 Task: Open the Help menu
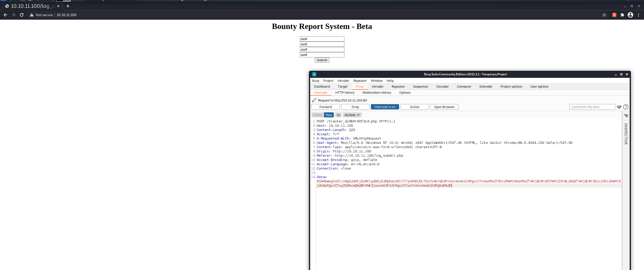point(390,81)
